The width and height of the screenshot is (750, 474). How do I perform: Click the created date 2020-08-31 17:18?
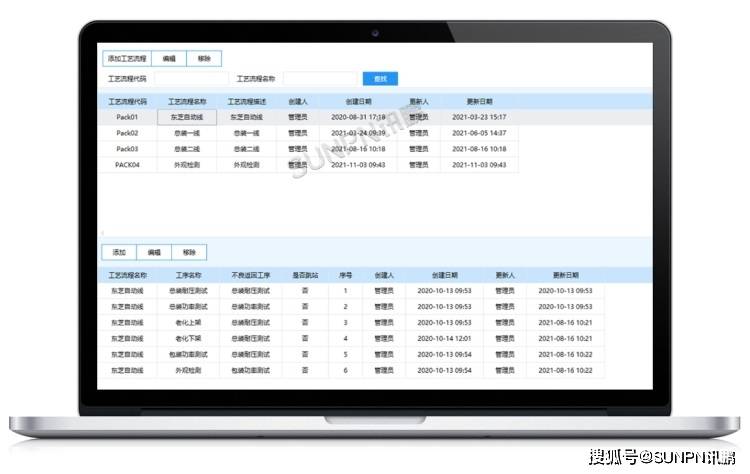[x=358, y=117]
